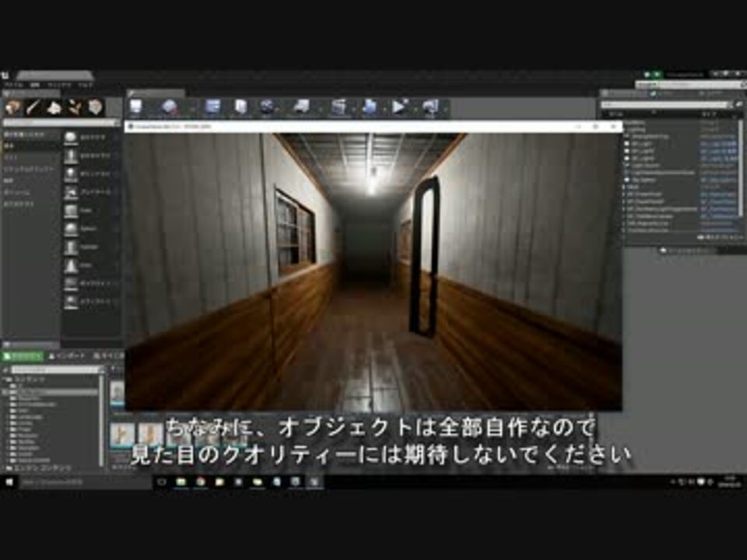Select the ライト placement category
The image size is (747, 560).
(12, 158)
